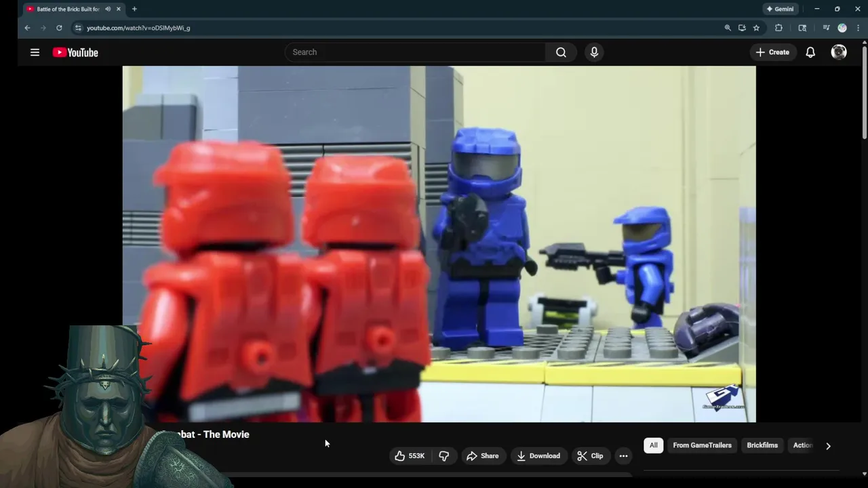Select the From GameTrailers chip
This screenshot has height=488, width=868.
702,445
